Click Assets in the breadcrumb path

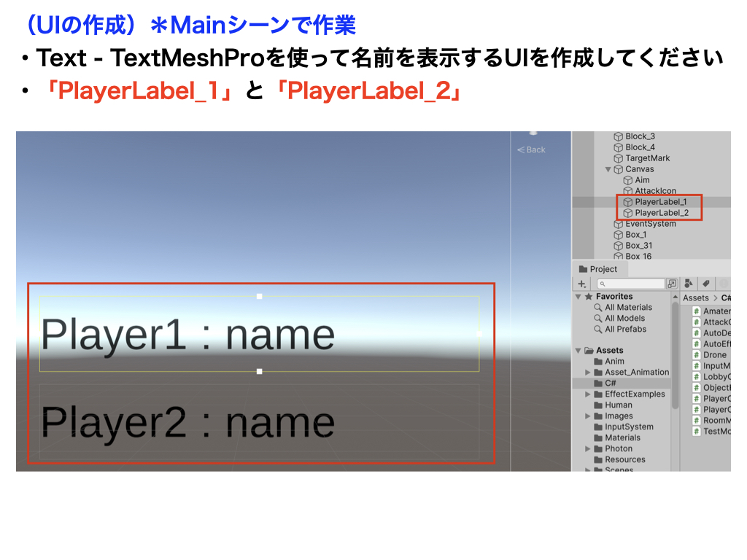pyautogui.click(x=695, y=298)
